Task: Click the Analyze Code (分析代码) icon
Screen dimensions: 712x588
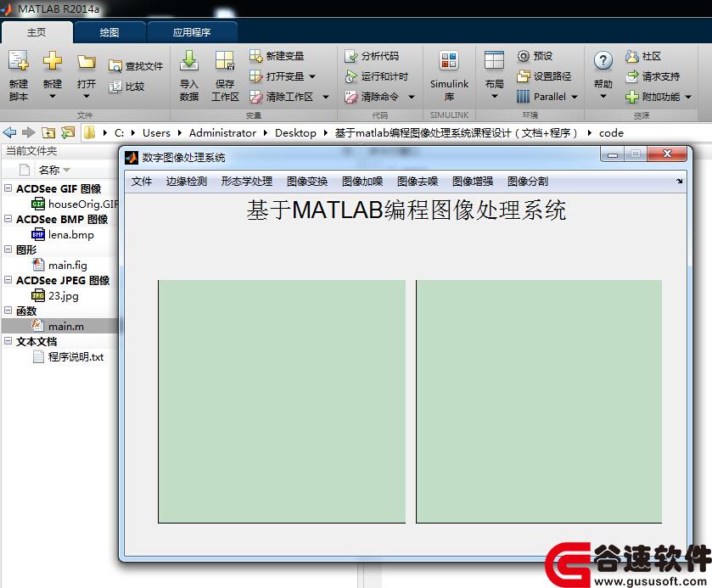Action: [x=351, y=56]
